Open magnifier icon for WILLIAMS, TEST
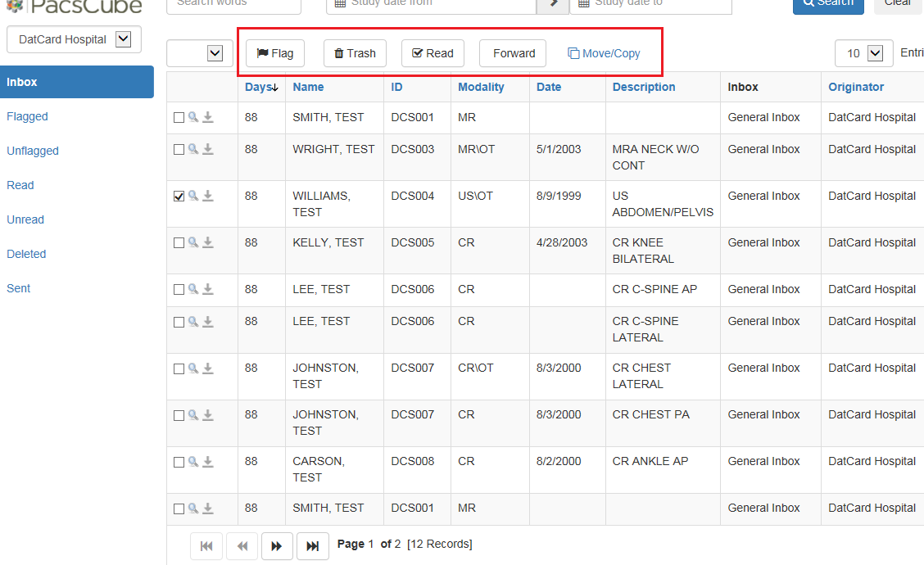The width and height of the screenshot is (924, 565). (193, 195)
